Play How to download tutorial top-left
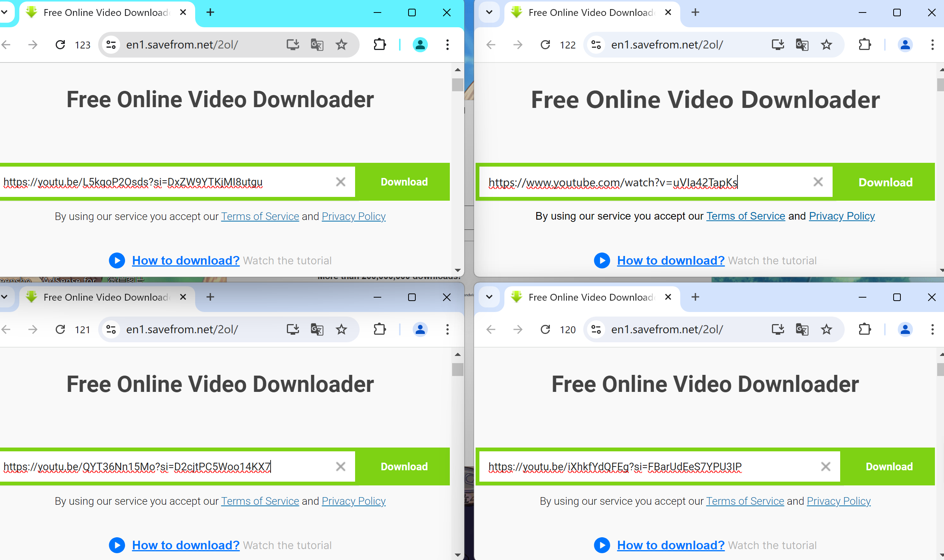Screen dimensions: 944x560 click(117, 260)
